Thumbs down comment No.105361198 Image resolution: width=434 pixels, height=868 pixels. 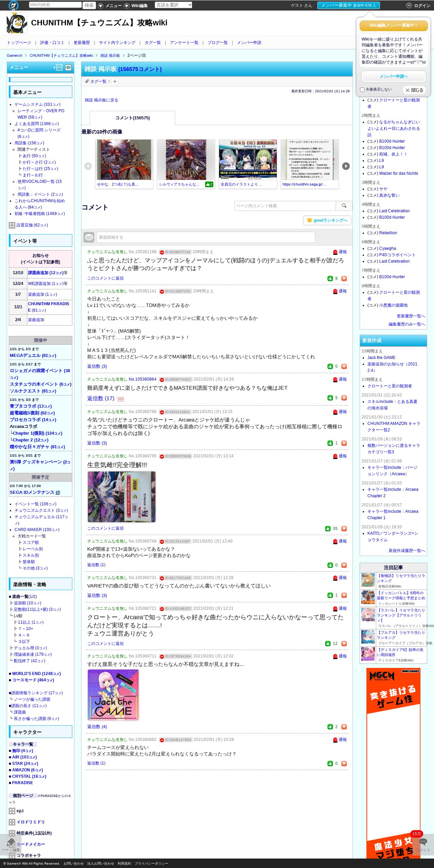(344, 279)
